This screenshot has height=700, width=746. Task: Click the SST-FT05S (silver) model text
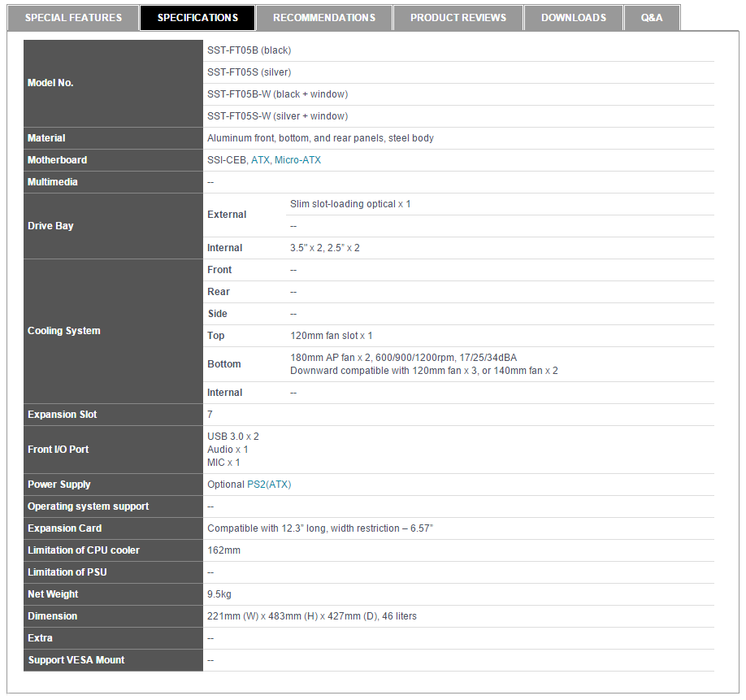(x=249, y=72)
